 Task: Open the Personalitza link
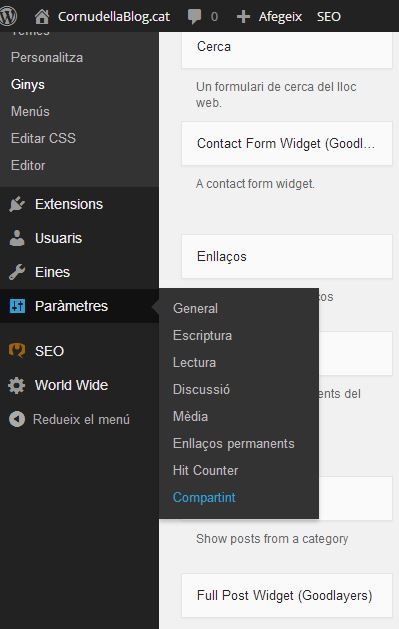(47, 57)
